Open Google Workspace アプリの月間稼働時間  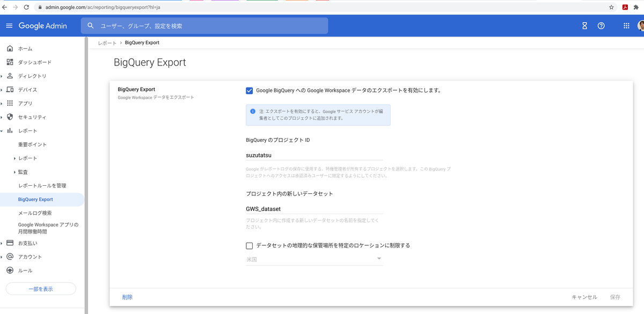pyautogui.click(x=48, y=228)
